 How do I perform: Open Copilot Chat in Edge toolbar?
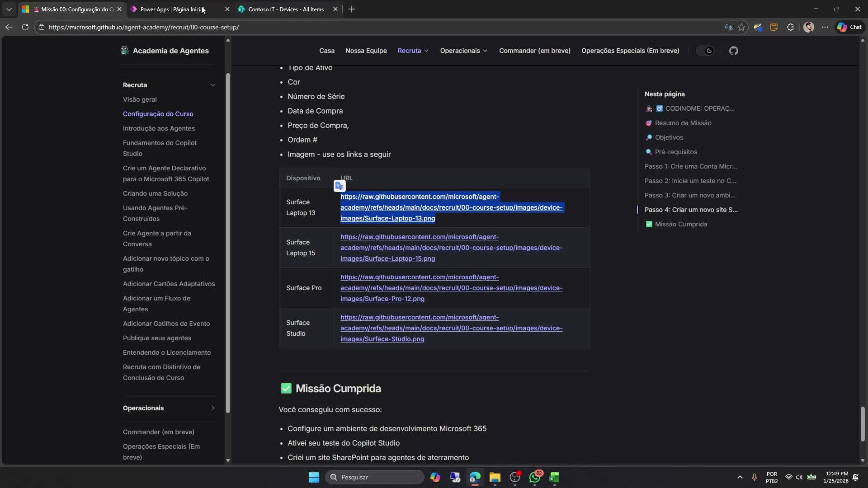click(849, 27)
